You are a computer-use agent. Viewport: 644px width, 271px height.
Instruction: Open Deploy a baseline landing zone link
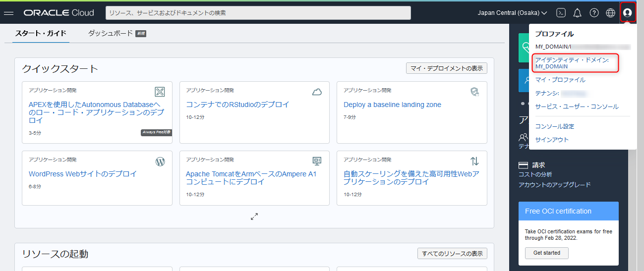pos(392,105)
